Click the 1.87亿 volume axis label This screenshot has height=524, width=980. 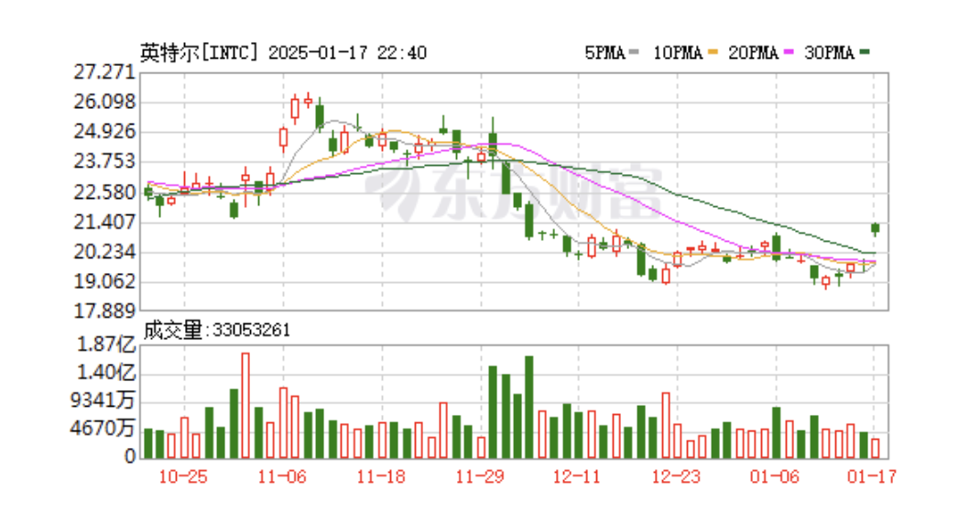pyautogui.click(x=106, y=344)
